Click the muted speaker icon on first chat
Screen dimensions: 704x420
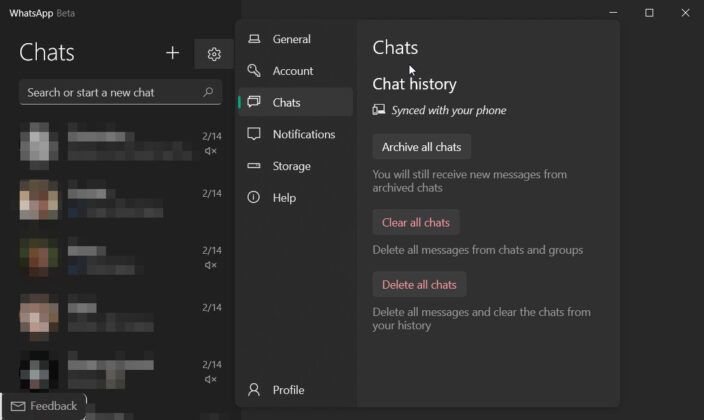tap(211, 151)
